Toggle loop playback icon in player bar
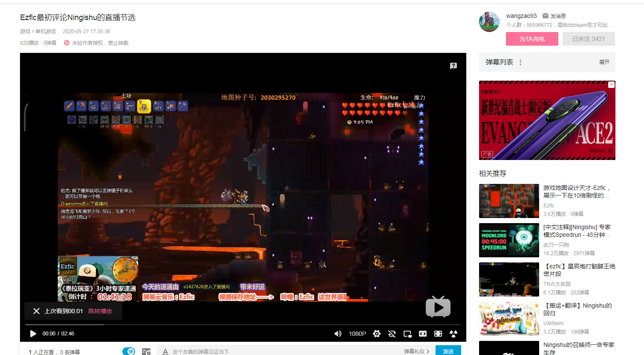 pyautogui.click(x=392, y=334)
